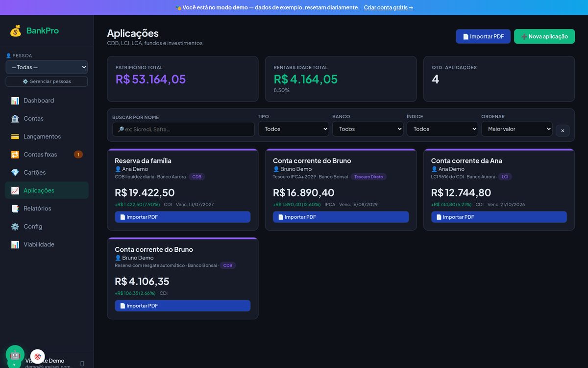Click the badge on Contas fixas
Screen dimensions: 588x368
click(78, 155)
